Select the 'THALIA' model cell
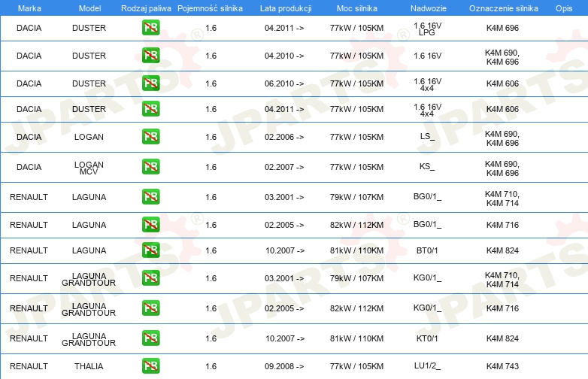This screenshot has width=588, height=379. [x=89, y=366]
